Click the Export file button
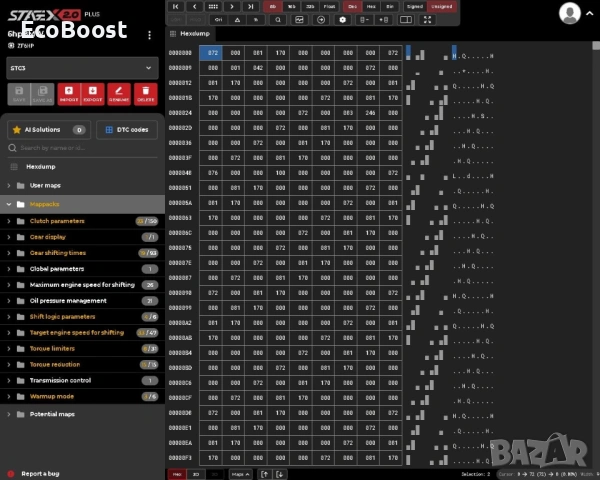600x480 pixels. point(93,94)
